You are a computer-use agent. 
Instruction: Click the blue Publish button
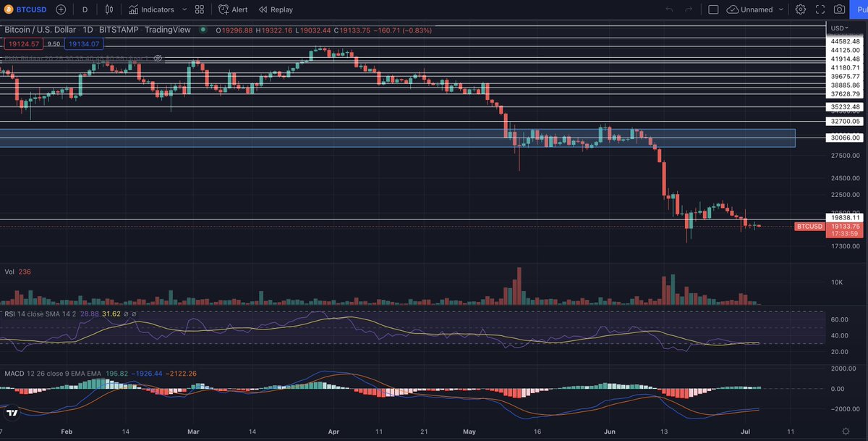click(860, 9)
